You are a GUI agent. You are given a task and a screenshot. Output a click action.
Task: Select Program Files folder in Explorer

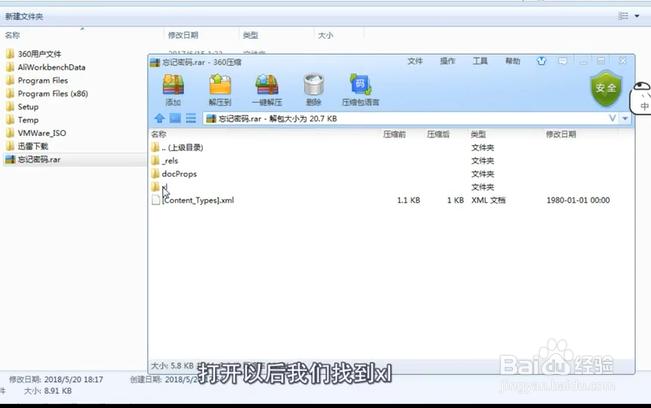[x=37, y=80]
